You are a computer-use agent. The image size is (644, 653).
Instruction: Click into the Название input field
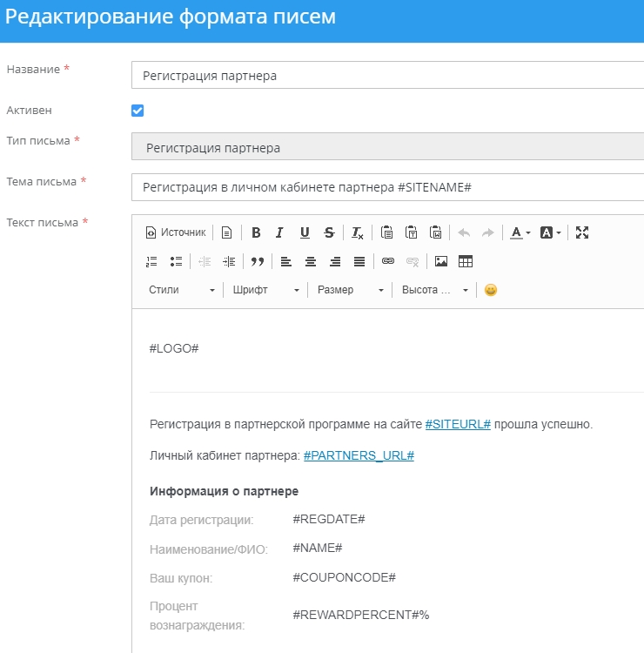(x=387, y=76)
